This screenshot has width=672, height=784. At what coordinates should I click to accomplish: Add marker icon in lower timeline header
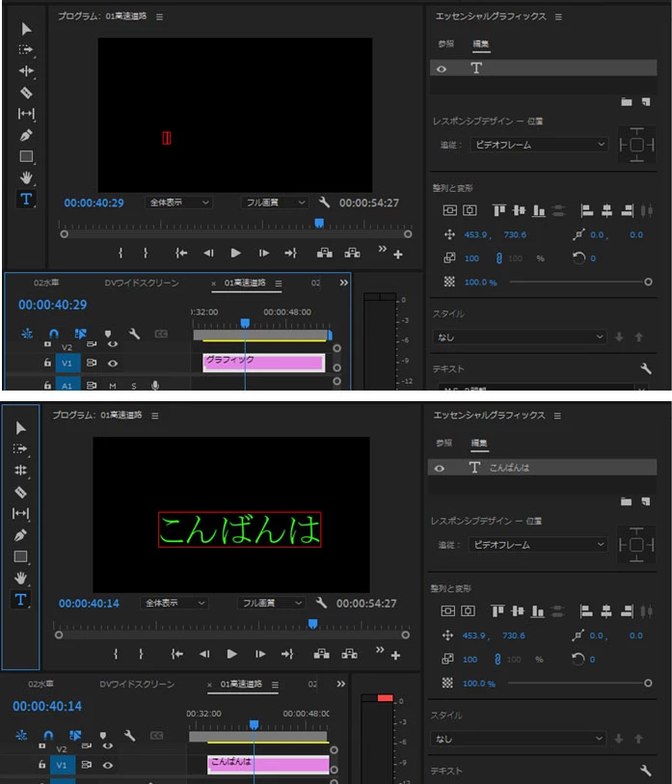point(103,736)
